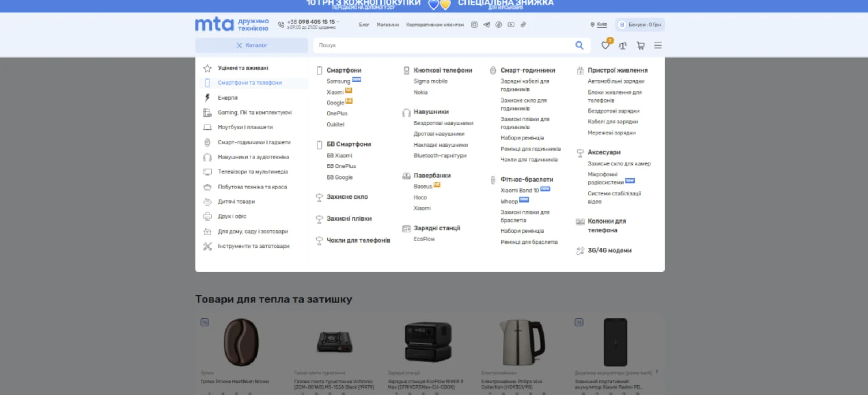Change city from Київ

(601, 25)
